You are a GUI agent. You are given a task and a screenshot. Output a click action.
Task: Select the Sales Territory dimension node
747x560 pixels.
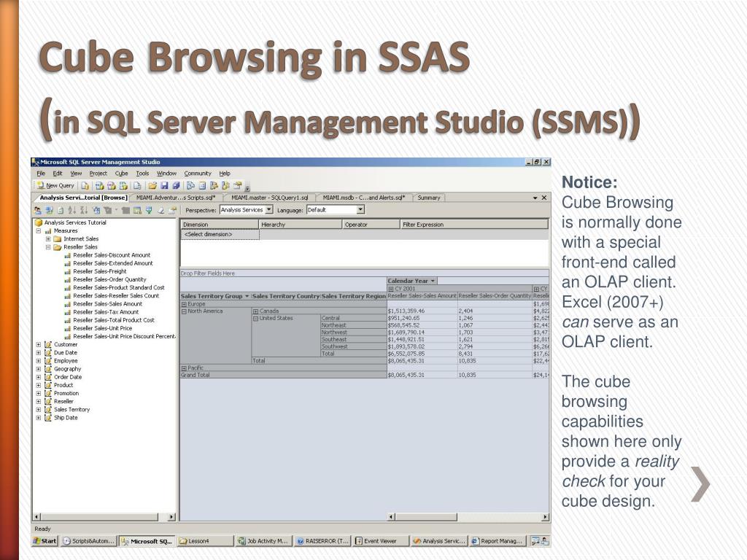pyautogui.click(x=72, y=410)
